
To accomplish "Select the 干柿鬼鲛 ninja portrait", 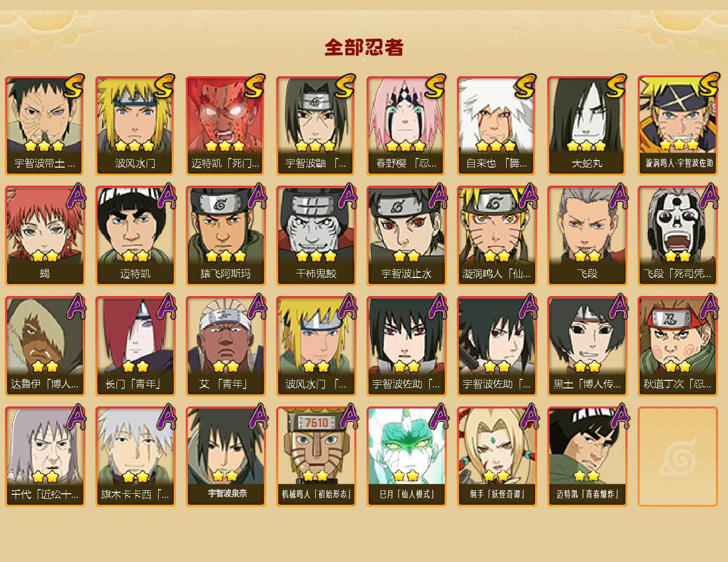I will click(x=316, y=236).
